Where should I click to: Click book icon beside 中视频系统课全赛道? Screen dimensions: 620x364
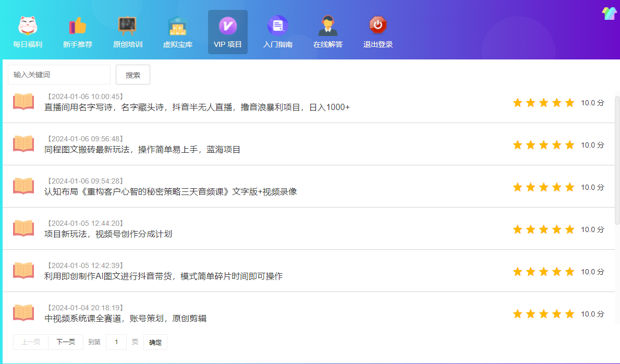click(23, 312)
